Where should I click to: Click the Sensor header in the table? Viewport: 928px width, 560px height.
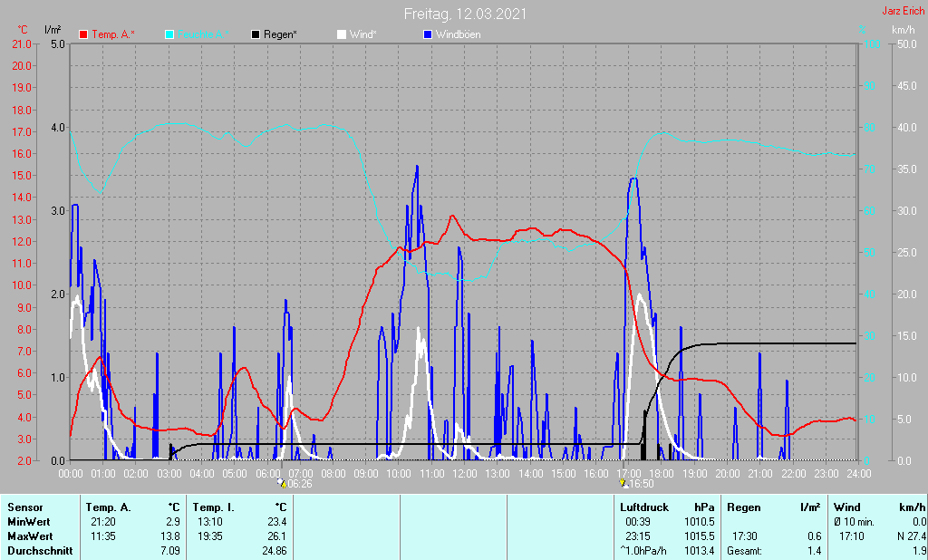tap(25, 507)
